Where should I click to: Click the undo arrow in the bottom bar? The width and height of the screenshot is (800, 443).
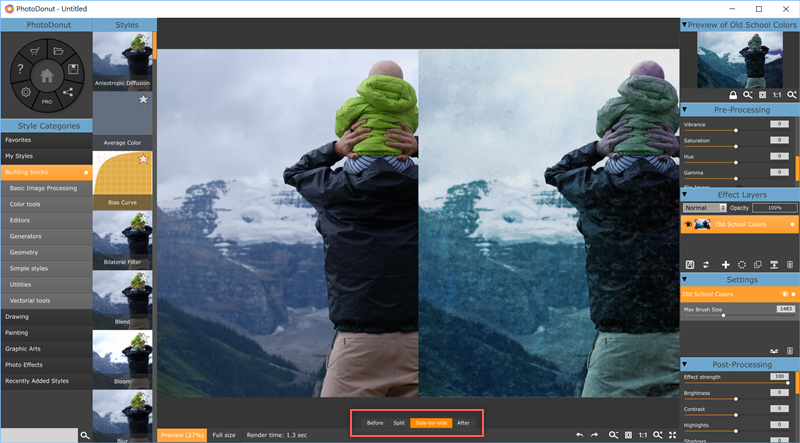[x=580, y=435]
